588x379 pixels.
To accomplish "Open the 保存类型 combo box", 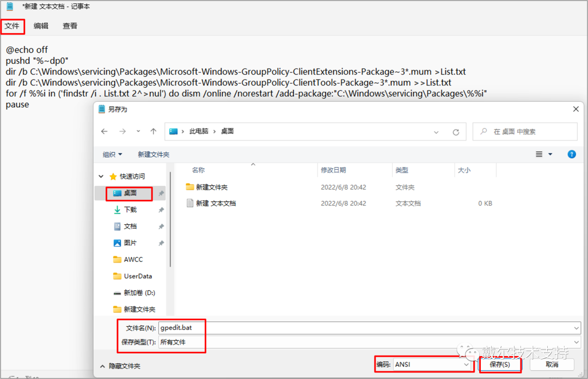I will [x=369, y=342].
